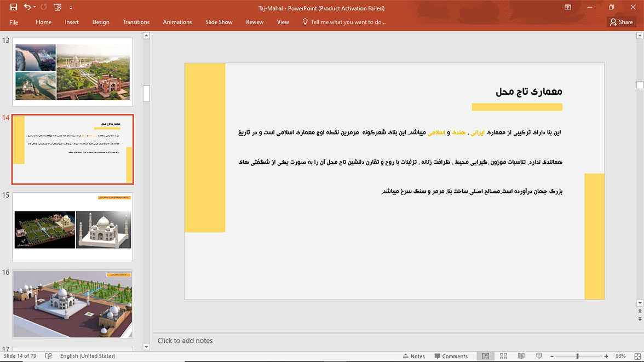Toggle the Comments pane
This screenshot has height=362, width=644.
click(x=450, y=356)
